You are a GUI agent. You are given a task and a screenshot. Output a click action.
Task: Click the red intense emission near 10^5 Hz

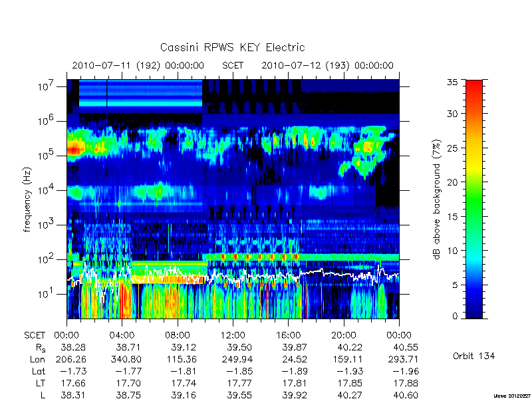75,149
